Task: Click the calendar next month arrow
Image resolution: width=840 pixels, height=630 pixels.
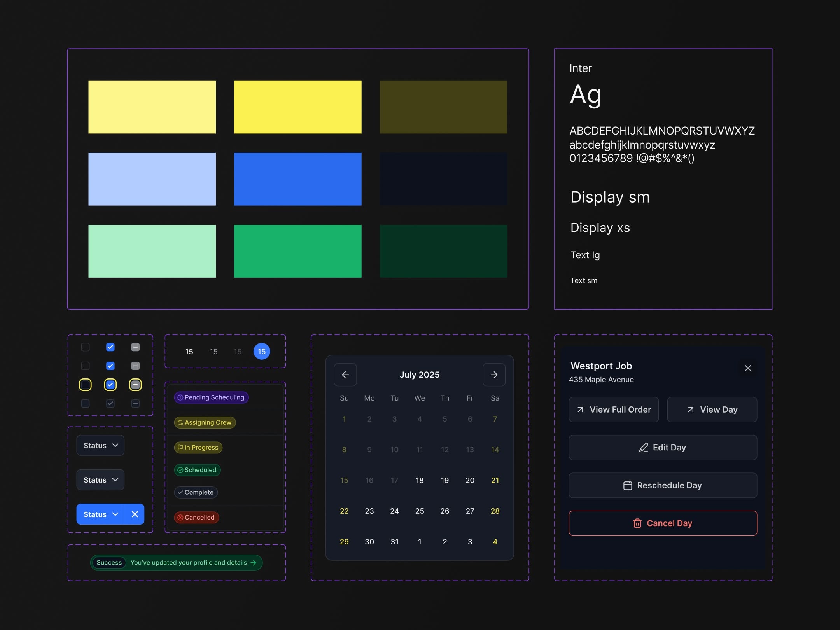Action: point(494,374)
